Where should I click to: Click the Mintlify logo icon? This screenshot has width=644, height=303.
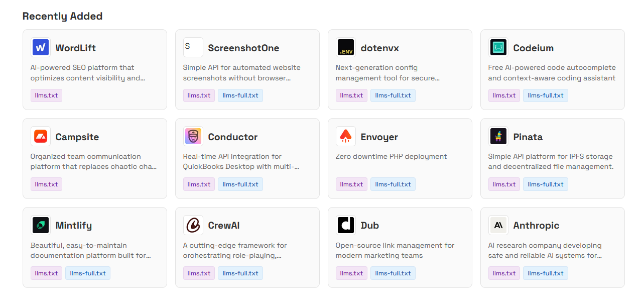(x=40, y=226)
